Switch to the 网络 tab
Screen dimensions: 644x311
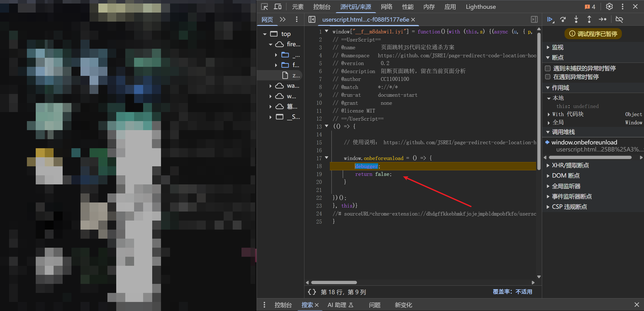[386, 7]
